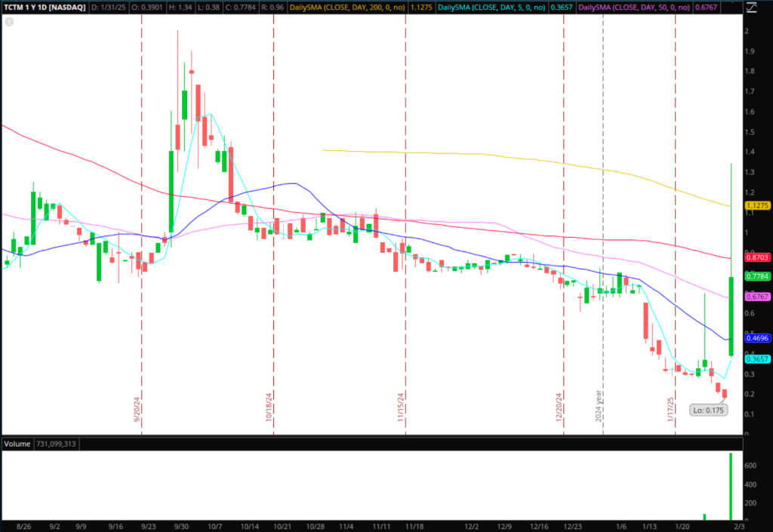Viewport: 773px width, 532px height.
Task: Click the 50-day SMA value 0.6767 in the header
Action: pos(706,8)
